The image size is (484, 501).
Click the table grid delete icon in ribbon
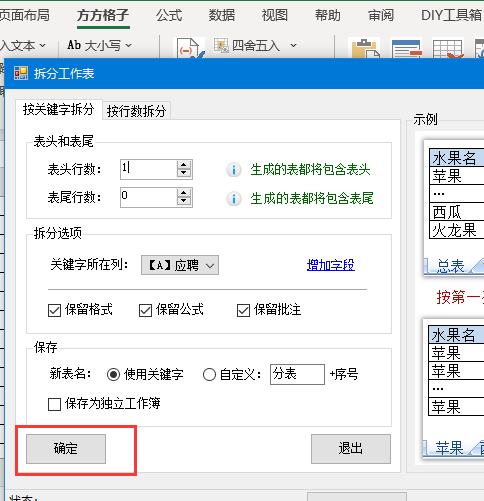coord(448,49)
